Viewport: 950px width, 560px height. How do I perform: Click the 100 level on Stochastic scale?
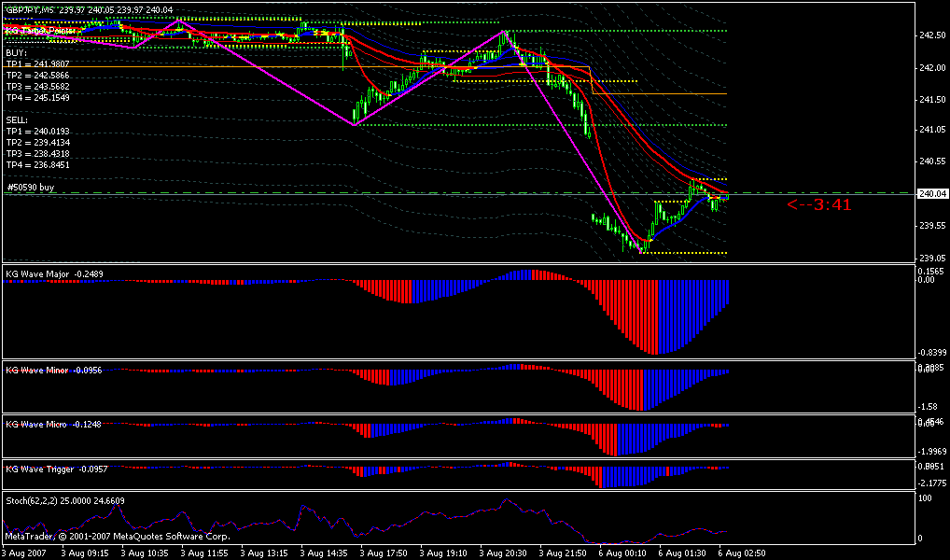(x=925, y=498)
